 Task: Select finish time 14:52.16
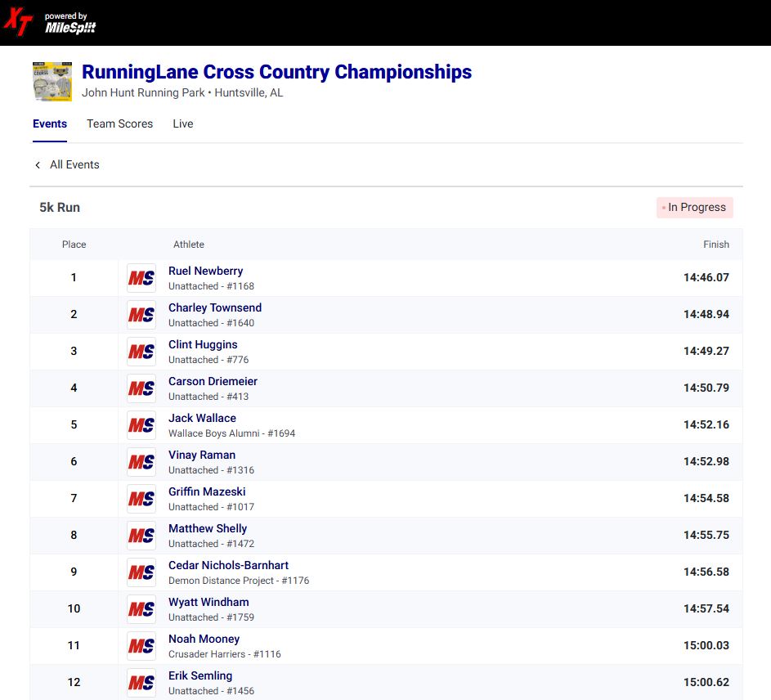point(706,424)
